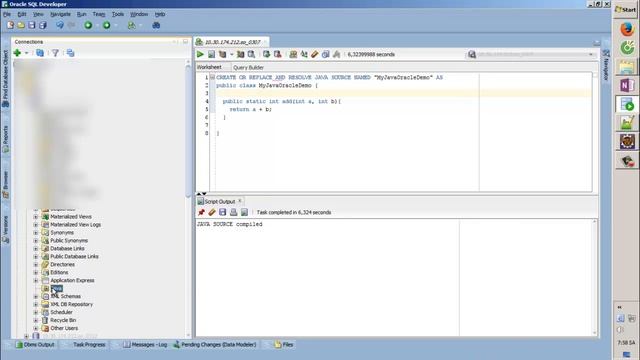Click the SQL Tuning Advisor icon
Viewport: 640px width, 360px height.
coord(251,54)
